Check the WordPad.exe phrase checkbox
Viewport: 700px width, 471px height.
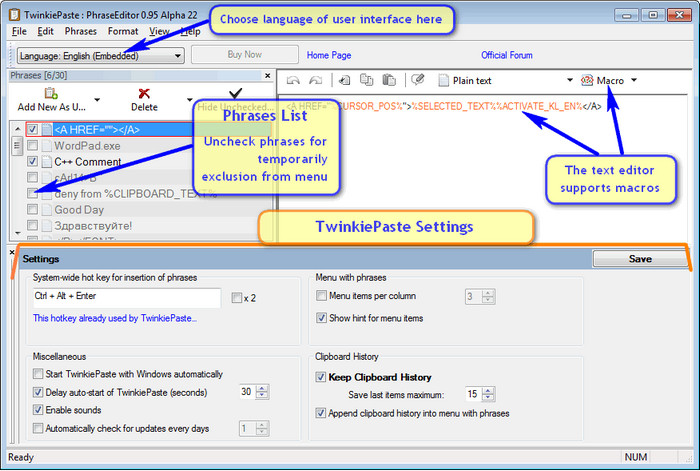(x=32, y=146)
